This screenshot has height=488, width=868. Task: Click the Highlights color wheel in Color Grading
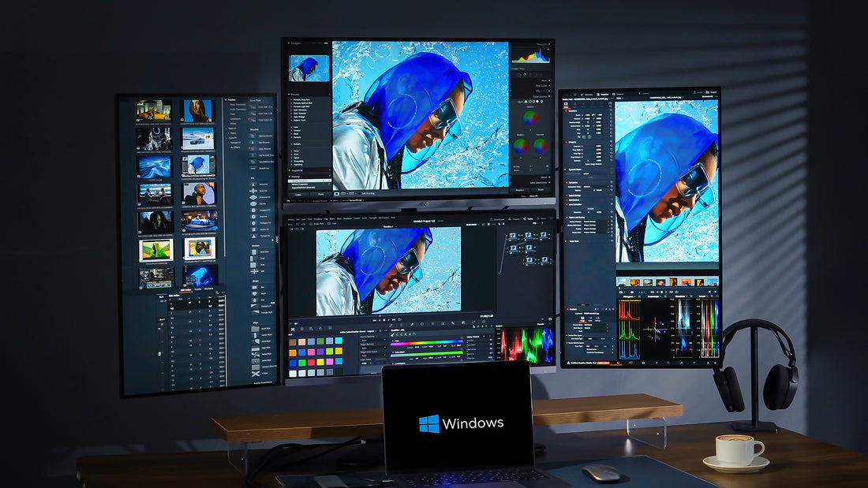coord(541,145)
